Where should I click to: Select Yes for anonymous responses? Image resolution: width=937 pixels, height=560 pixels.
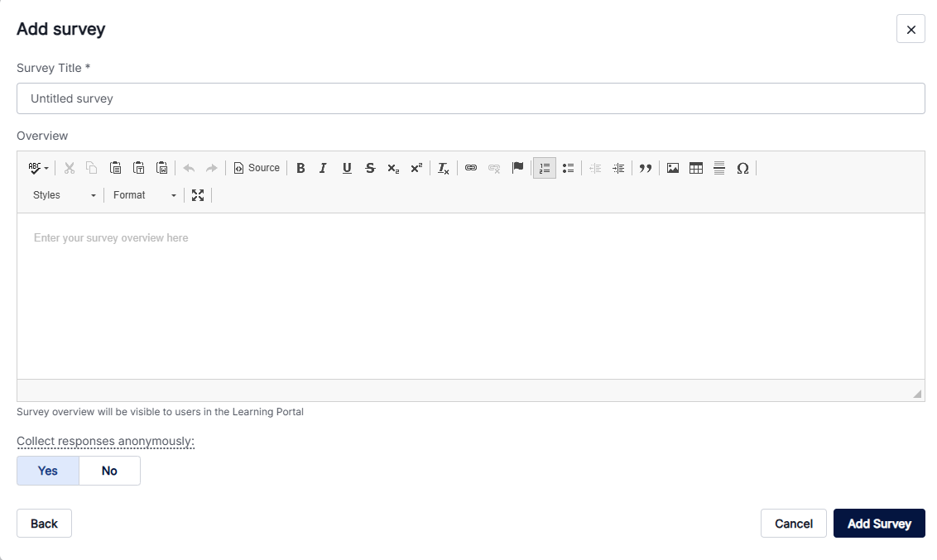click(48, 471)
